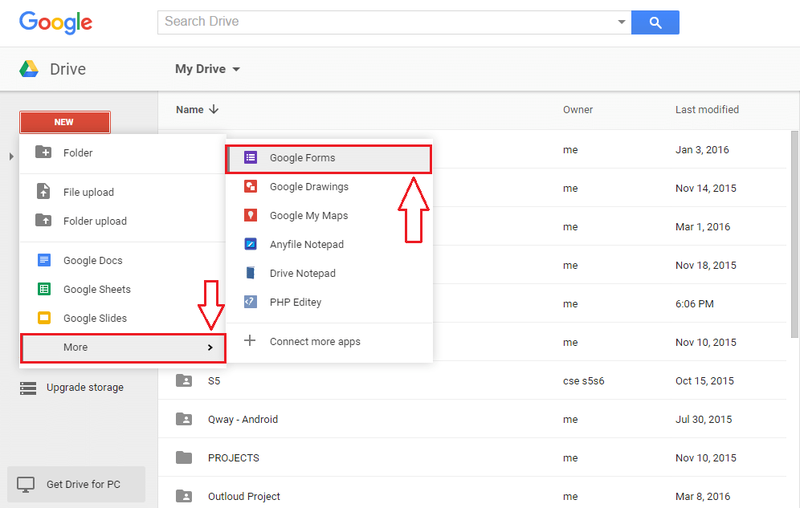Screen dimensions: 800x508
Task: Click the purple Google Forms icon
Action: tap(251, 158)
